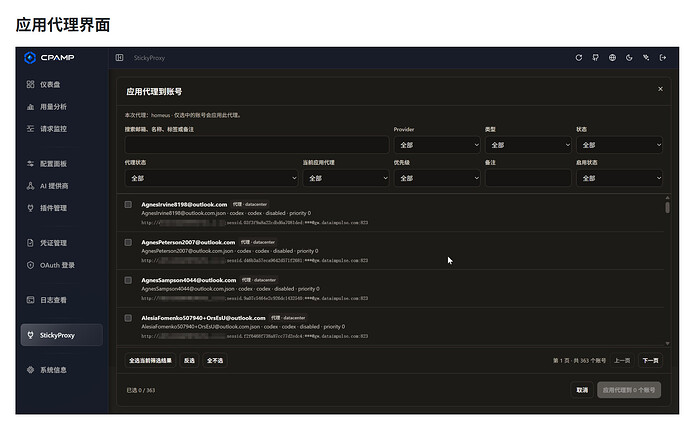690x422 pixels.
Task: Click the 日志查看 log icon
Action: [x=30, y=300]
